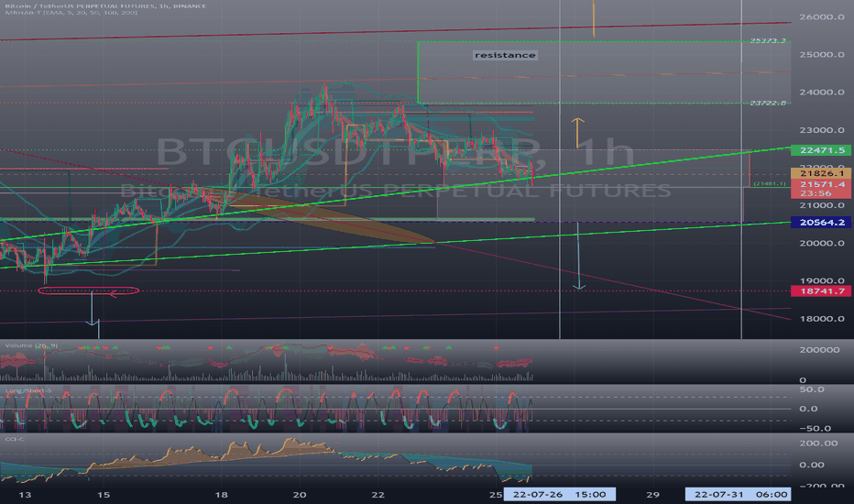Click the Bitcoin / TetherUS chart title

click(x=105, y=6)
